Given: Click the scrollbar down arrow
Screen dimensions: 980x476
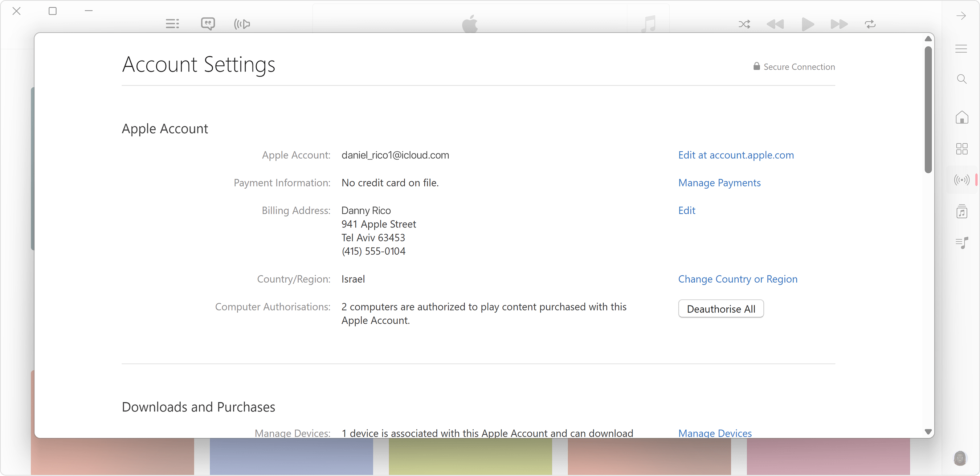Looking at the screenshot, I should [x=928, y=431].
